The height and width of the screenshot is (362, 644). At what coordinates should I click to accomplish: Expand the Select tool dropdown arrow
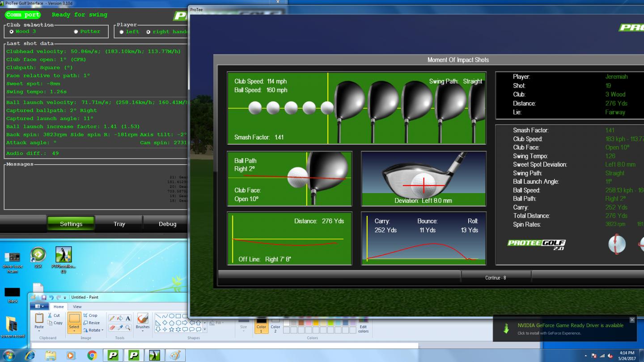click(74, 331)
